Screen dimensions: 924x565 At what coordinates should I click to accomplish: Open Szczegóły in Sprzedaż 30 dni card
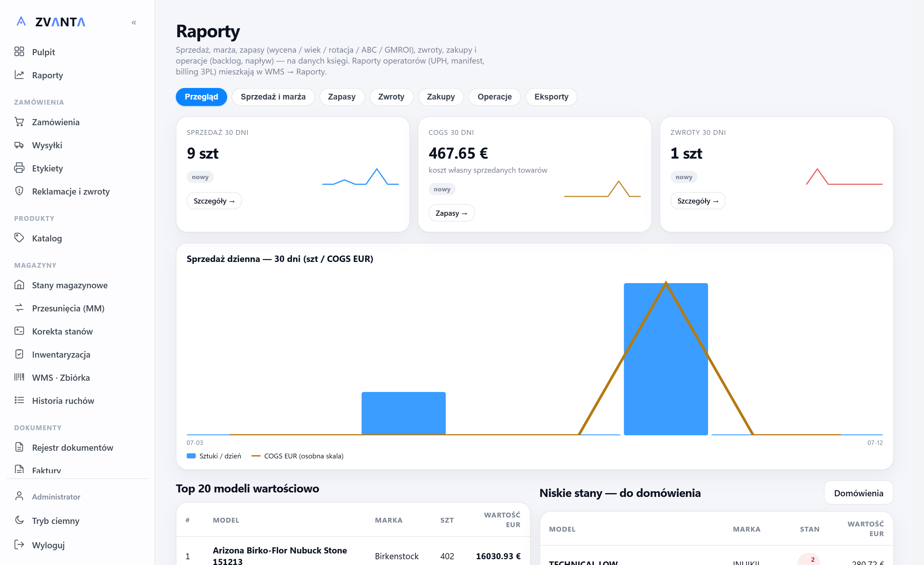[x=214, y=201]
